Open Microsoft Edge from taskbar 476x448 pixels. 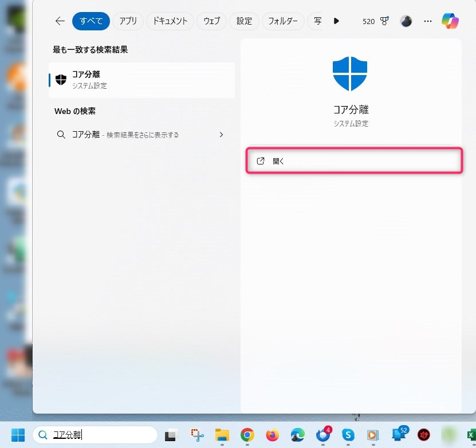tap(298, 435)
